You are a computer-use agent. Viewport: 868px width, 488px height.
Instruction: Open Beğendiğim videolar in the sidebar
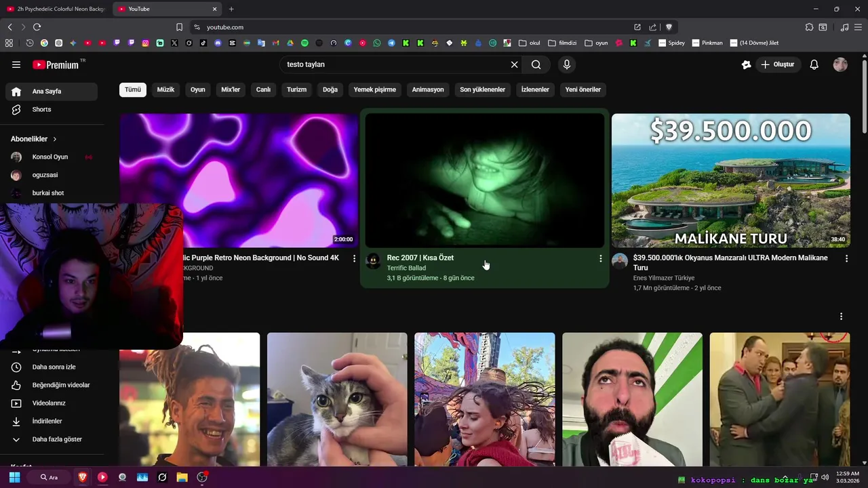(x=52, y=385)
